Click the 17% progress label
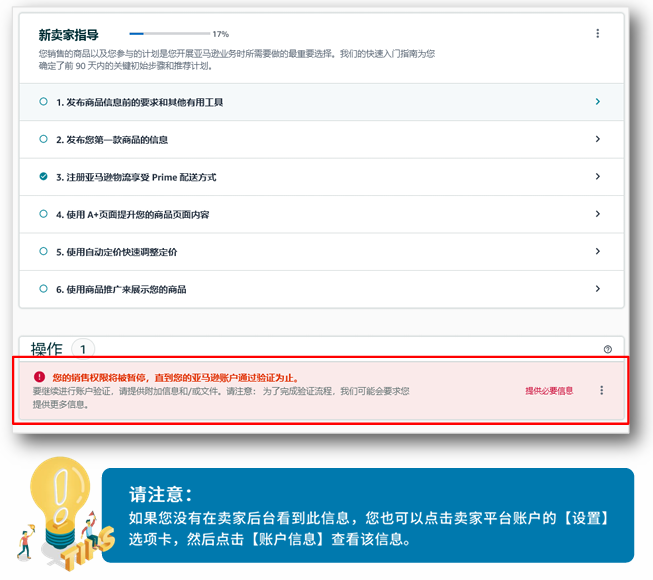 pos(221,34)
